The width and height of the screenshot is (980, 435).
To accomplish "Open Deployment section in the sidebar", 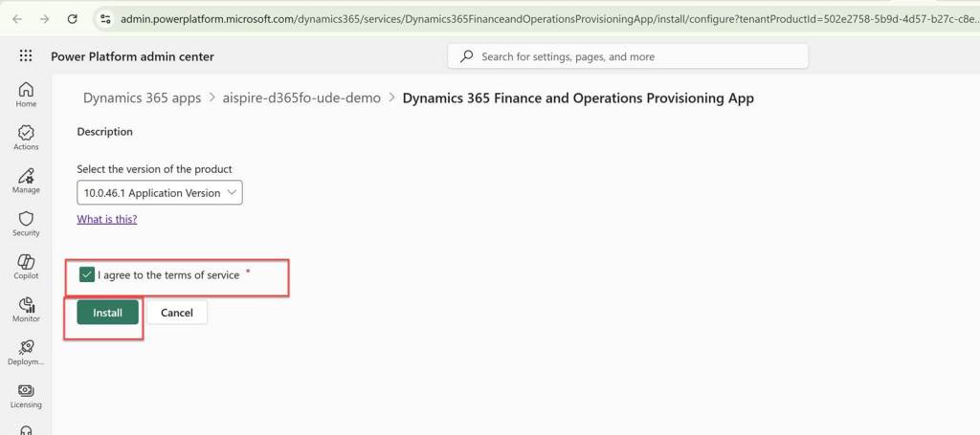I will pos(26,352).
